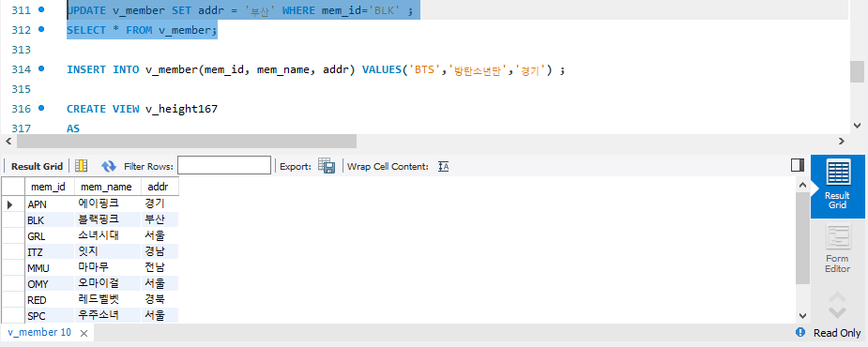Select the 블랙핑크 name cell
The image size is (868, 347).
(107, 219)
